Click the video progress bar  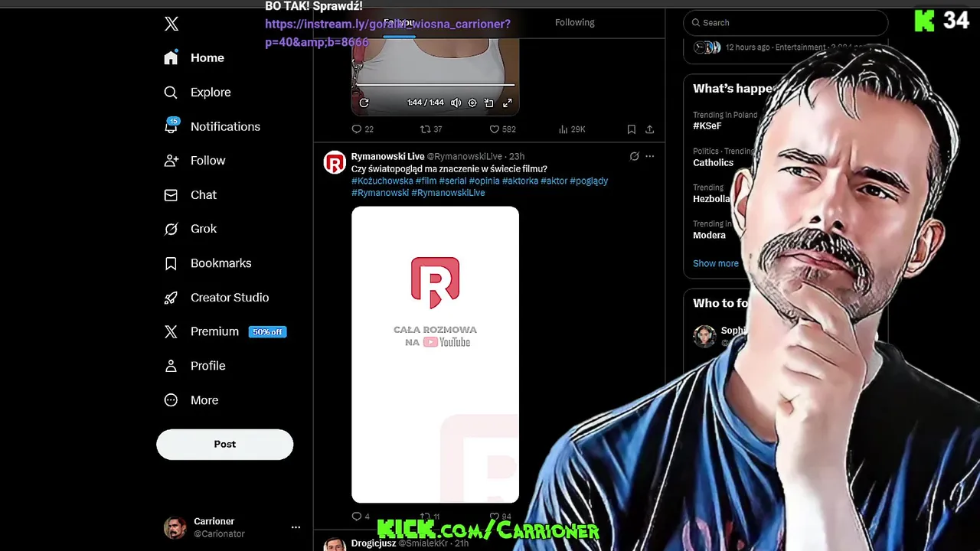pos(435,85)
